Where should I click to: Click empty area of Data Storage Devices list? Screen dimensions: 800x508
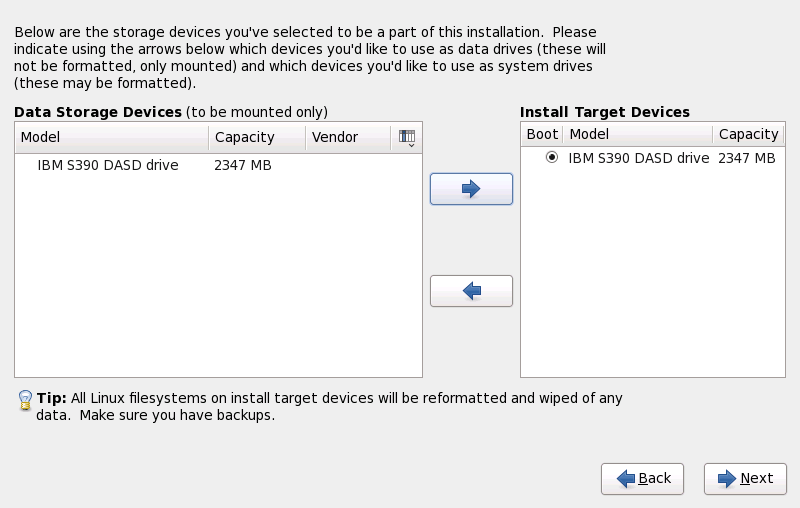click(x=218, y=280)
